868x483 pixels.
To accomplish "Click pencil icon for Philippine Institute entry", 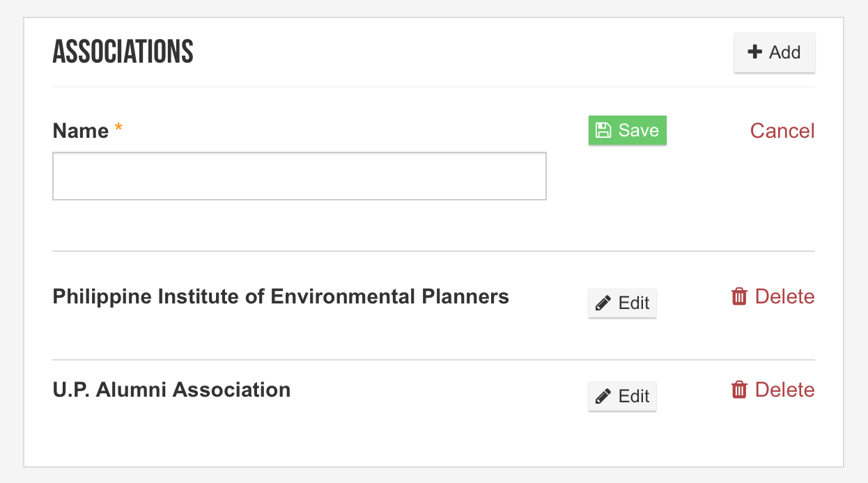I will [603, 303].
